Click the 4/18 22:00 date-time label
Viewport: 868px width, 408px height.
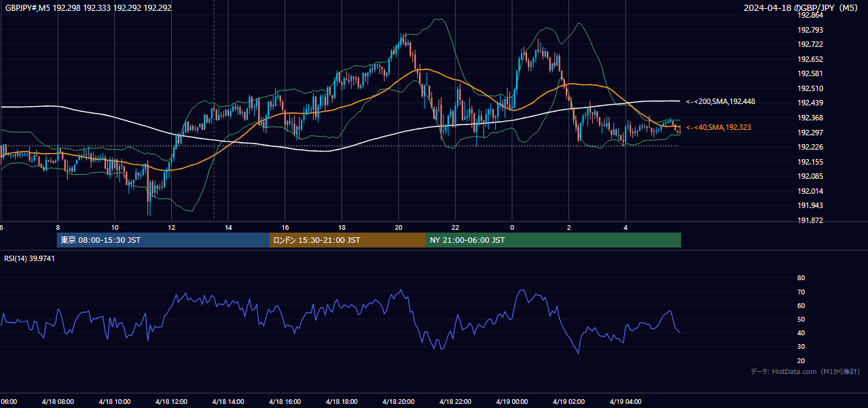pos(455,402)
